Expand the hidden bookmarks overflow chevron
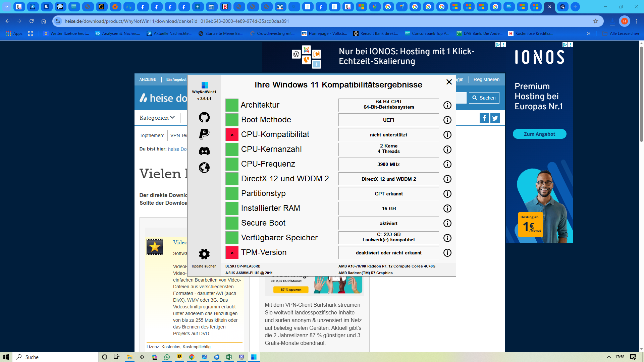The width and height of the screenshot is (644, 362). (588, 34)
